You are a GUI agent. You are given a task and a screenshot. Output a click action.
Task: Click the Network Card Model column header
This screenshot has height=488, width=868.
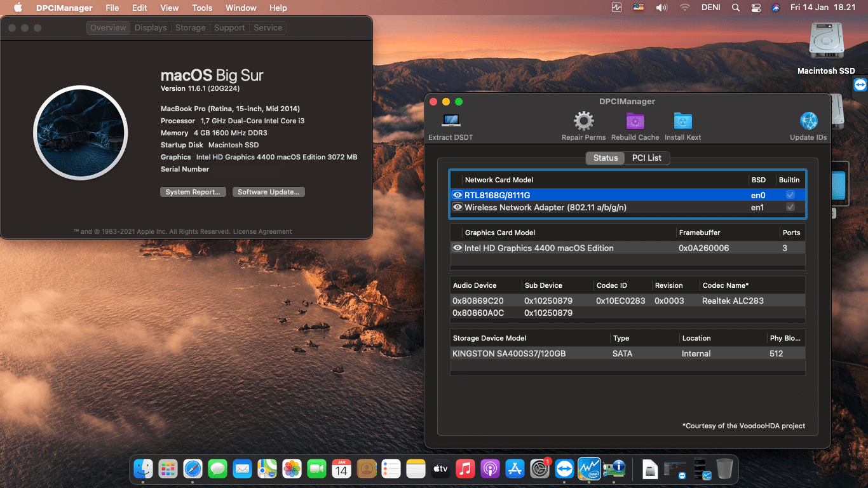499,180
